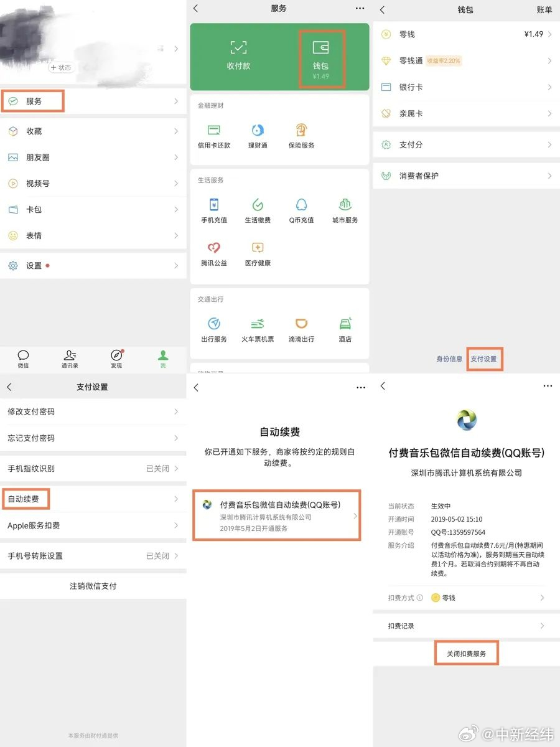Click the 支付设置 payment settings link
The height and width of the screenshot is (747, 560).
484,359
